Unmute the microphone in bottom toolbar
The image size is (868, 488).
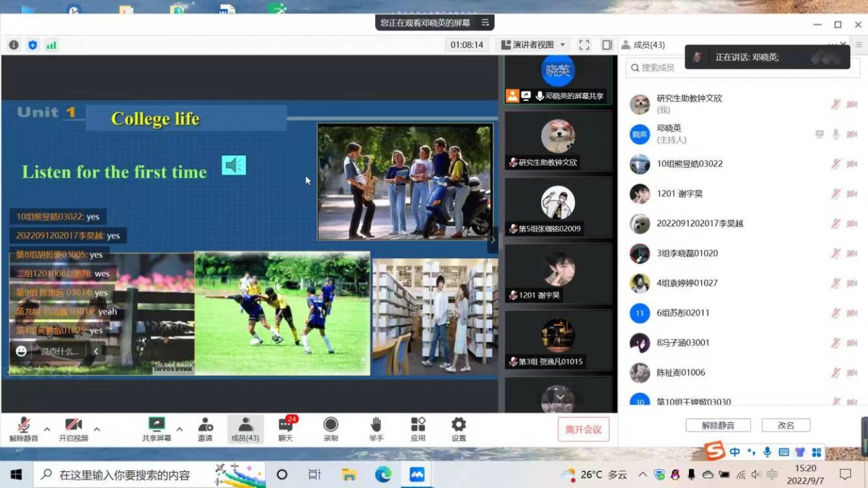24,426
